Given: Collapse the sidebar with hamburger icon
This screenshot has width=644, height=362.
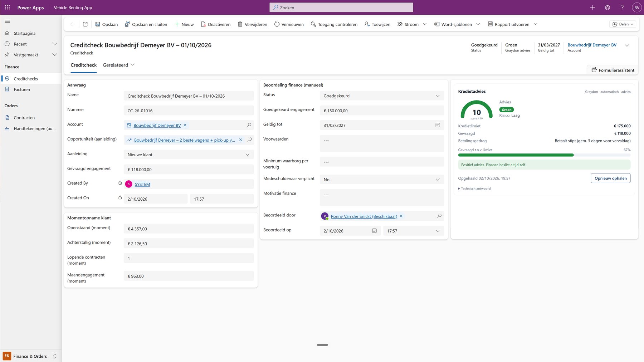Looking at the screenshot, I should 8,21.
